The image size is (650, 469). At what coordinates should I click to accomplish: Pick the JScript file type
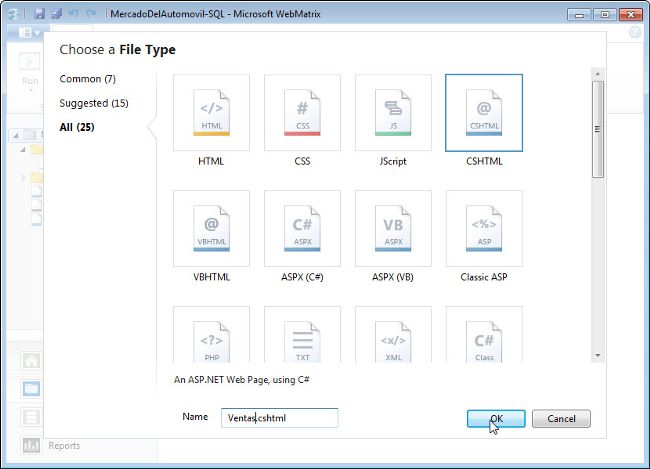click(393, 113)
